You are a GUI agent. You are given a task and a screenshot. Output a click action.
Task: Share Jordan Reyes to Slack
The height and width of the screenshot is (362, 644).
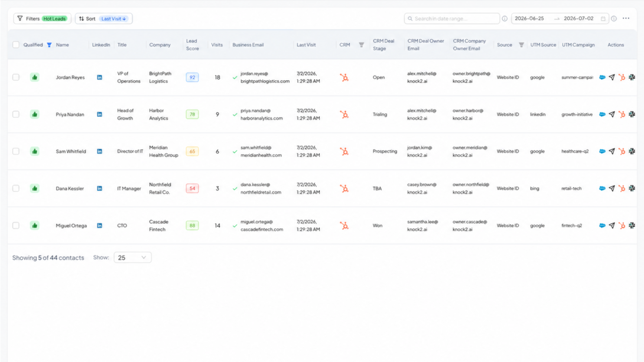coord(632,77)
